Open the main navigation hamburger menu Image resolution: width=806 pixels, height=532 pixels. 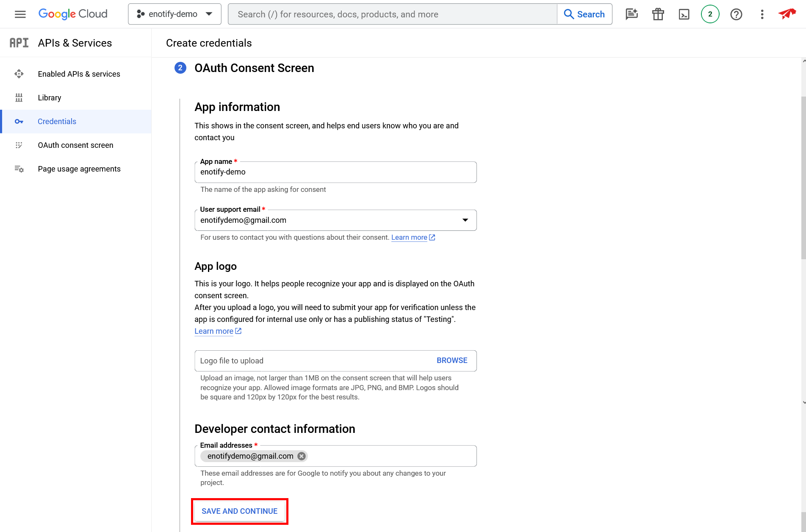tap(20, 14)
